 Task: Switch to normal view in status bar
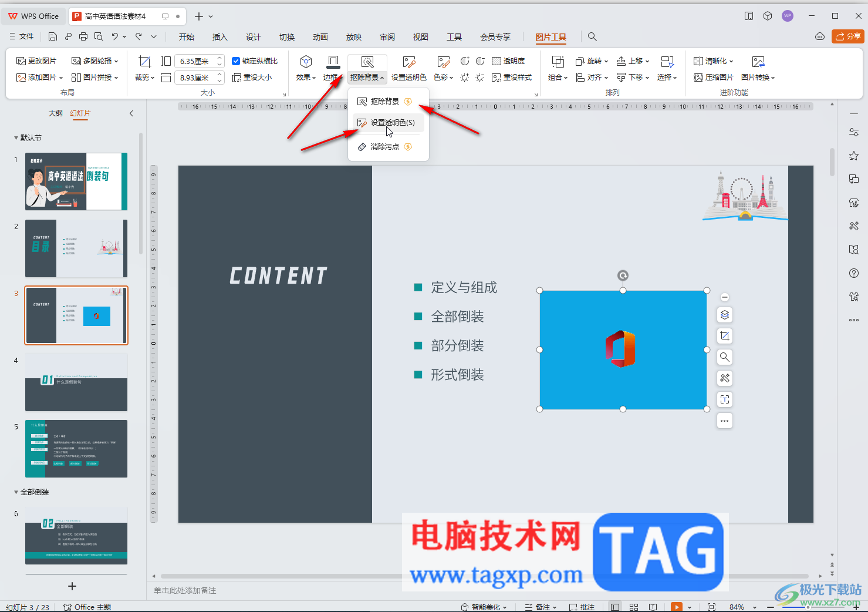(615, 607)
